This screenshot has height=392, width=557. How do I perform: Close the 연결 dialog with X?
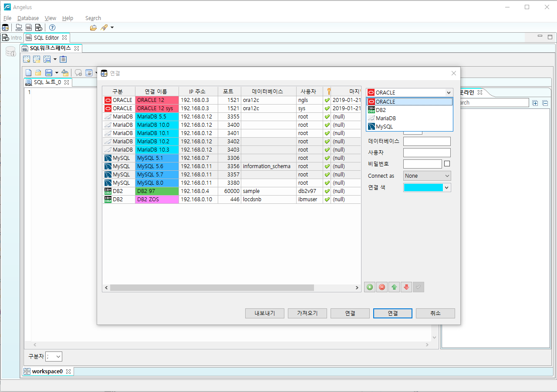(454, 73)
